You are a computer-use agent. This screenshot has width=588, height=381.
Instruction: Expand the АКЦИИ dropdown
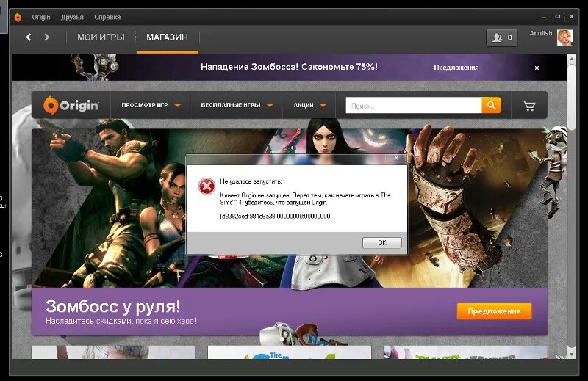tap(309, 105)
